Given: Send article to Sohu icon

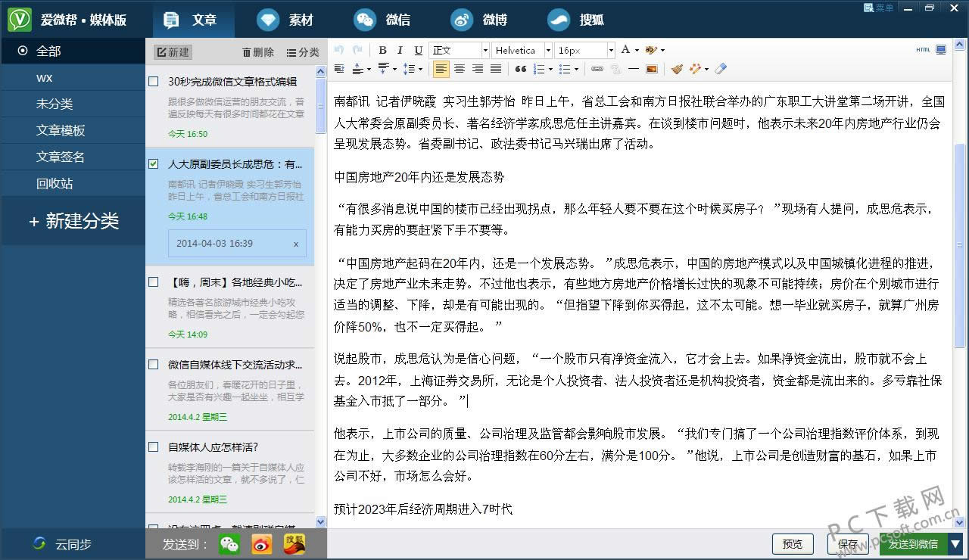Looking at the screenshot, I should 294,543.
